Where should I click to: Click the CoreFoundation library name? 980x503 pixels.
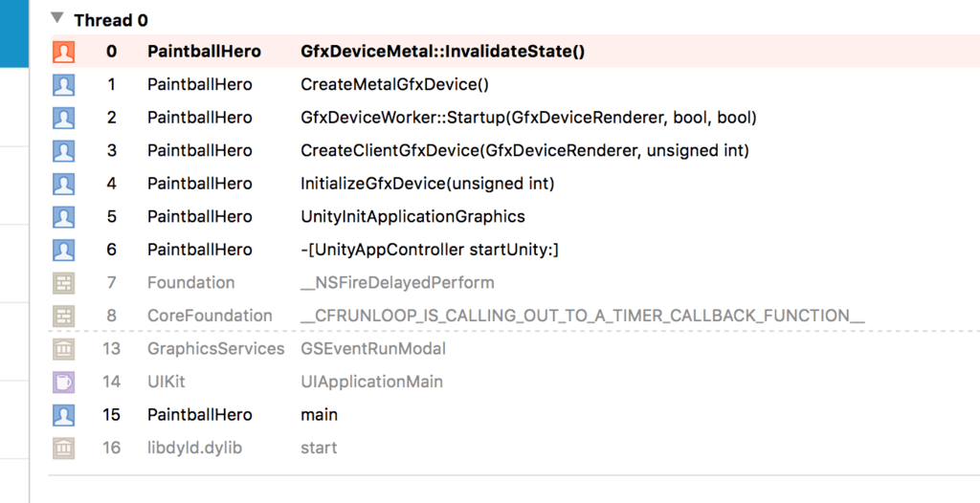click(210, 316)
